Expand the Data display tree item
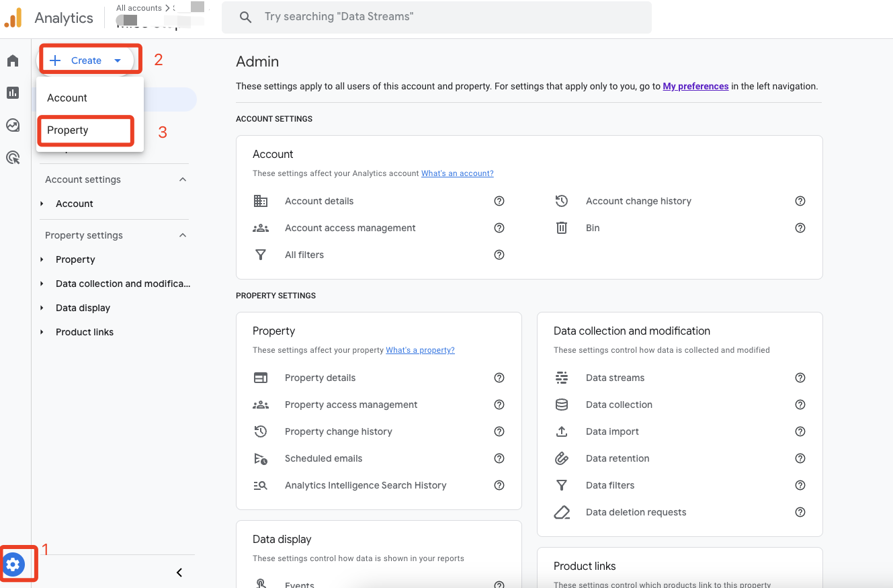 42,308
